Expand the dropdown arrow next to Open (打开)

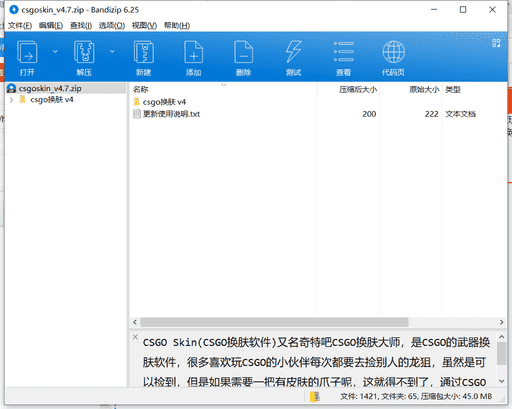point(55,51)
